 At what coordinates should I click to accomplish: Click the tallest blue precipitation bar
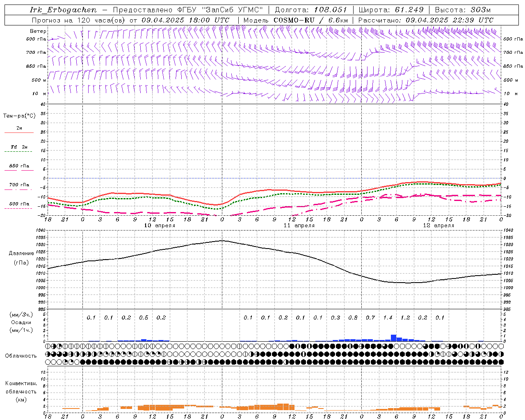(x=393, y=338)
